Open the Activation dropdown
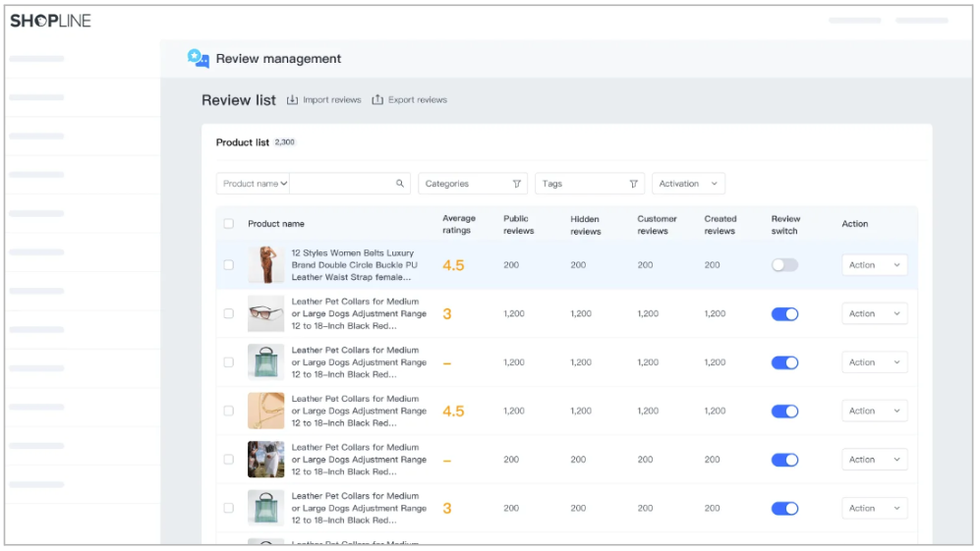 [x=688, y=184]
